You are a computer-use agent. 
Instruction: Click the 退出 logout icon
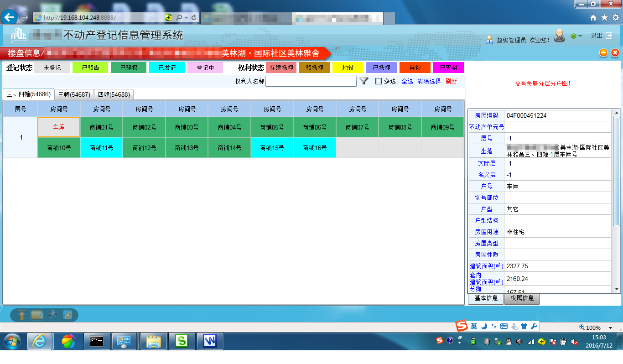coord(609,36)
